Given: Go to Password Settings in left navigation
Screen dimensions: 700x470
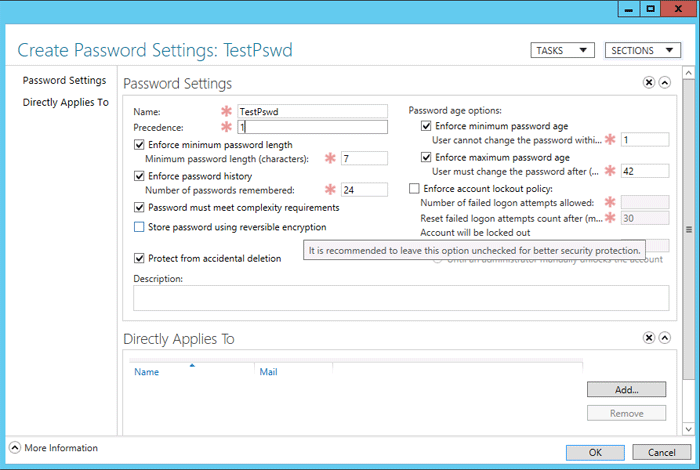Looking at the screenshot, I should [64, 80].
